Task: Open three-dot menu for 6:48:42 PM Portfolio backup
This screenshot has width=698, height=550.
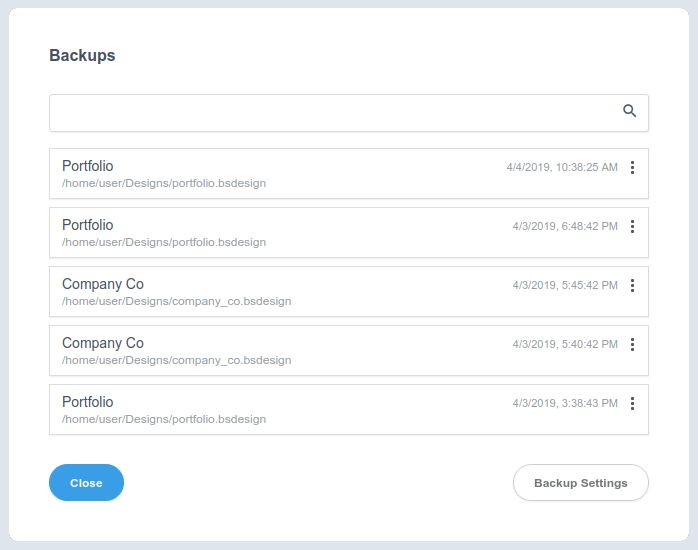Action: [632, 227]
